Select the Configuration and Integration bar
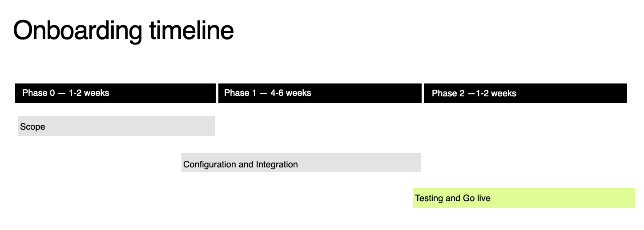 coord(301,163)
